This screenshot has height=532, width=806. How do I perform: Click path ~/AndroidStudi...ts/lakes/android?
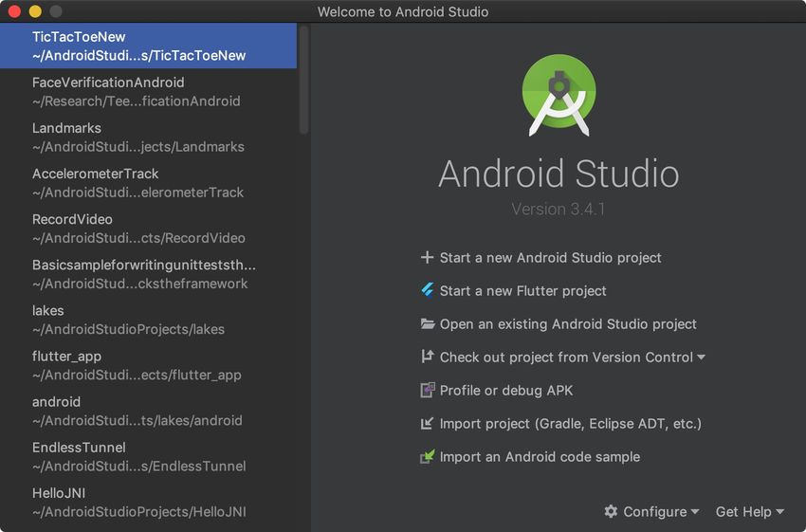(137, 420)
